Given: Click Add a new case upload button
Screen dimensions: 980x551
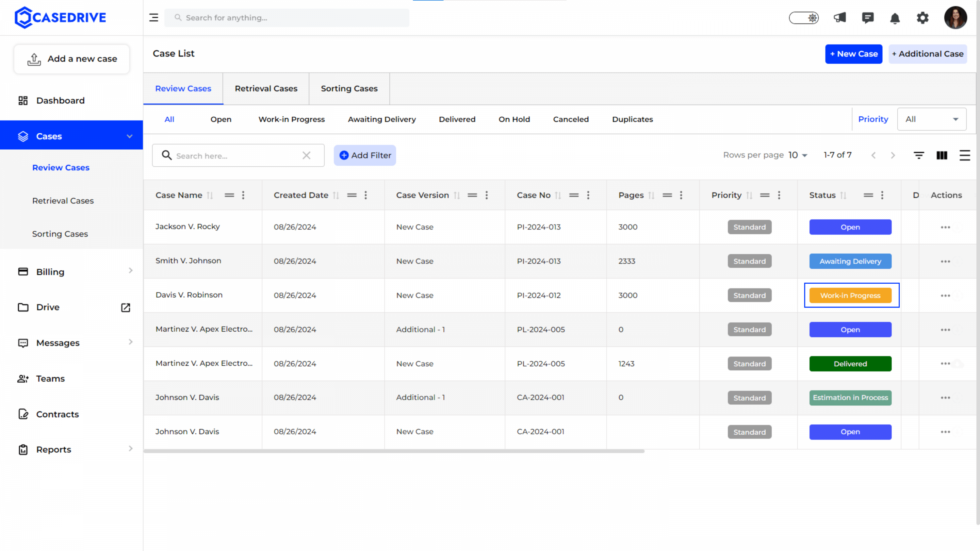Looking at the screenshot, I should tap(71, 59).
